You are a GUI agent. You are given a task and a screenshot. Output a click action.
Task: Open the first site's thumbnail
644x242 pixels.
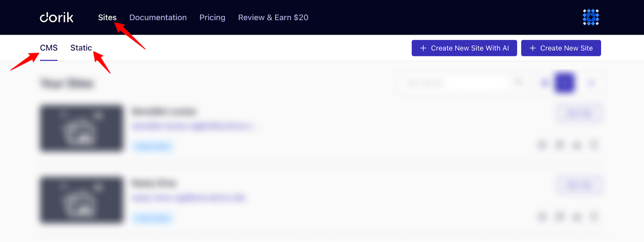coord(81,128)
